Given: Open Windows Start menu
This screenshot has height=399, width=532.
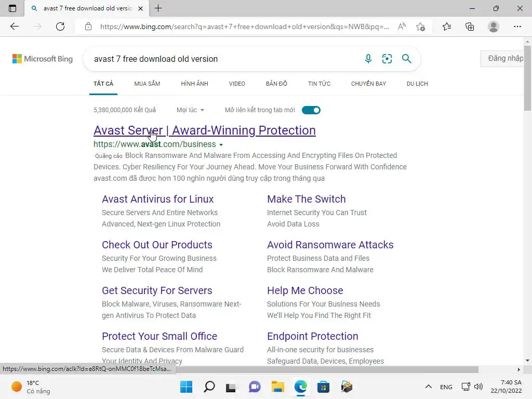Looking at the screenshot, I should (186, 387).
